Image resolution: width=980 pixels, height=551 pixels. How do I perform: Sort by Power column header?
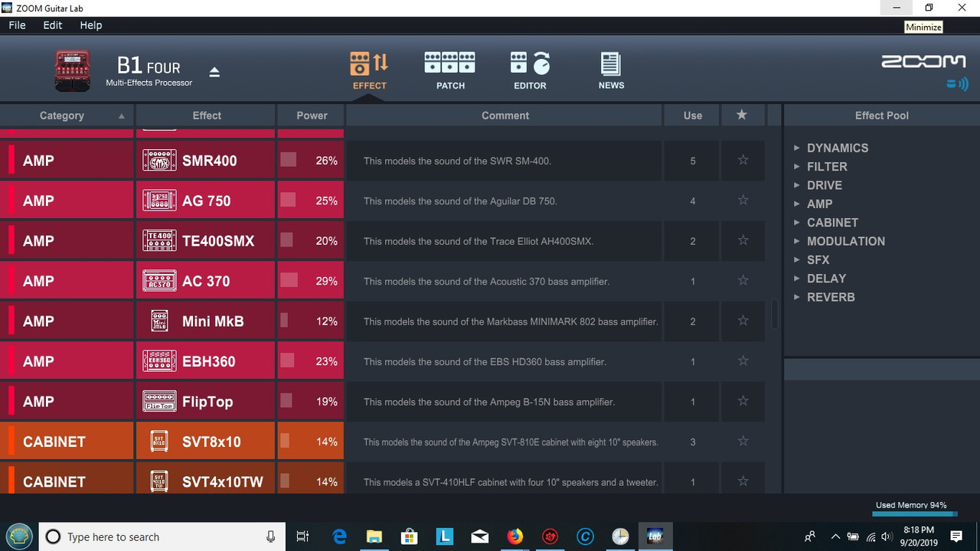[312, 116]
